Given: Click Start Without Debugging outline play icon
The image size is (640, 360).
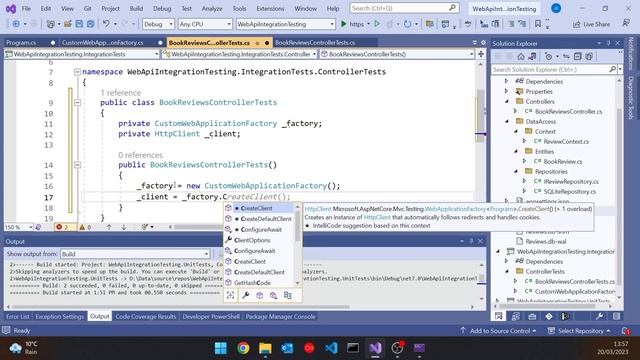Looking at the screenshot, I should [x=377, y=24].
